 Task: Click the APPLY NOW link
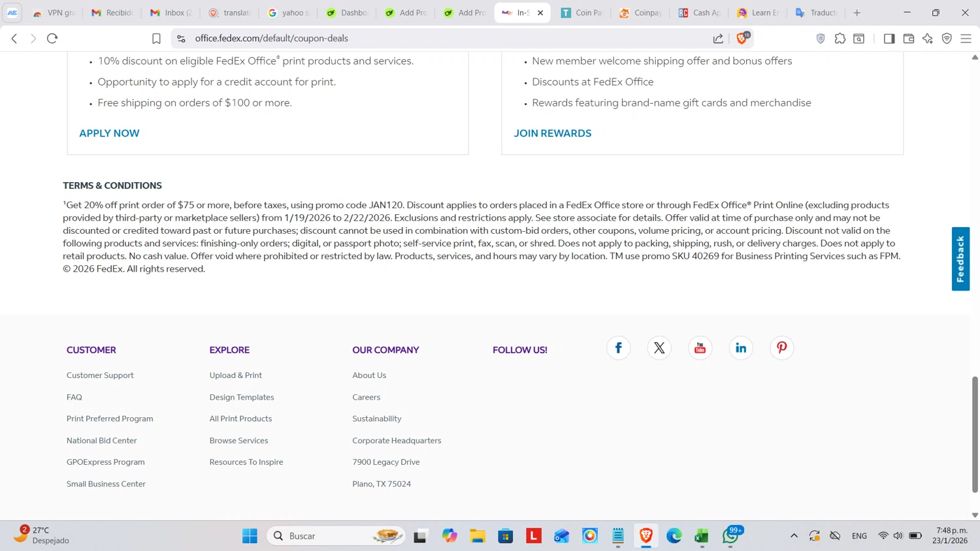(109, 133)
